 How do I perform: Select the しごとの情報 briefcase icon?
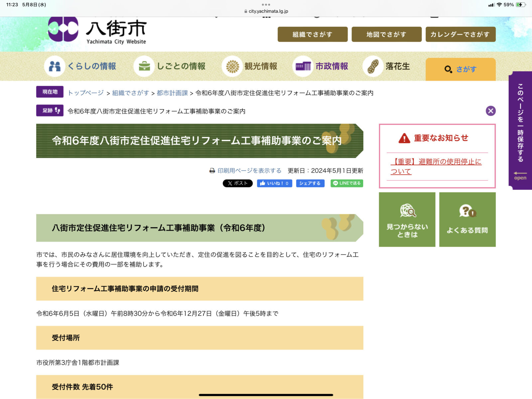(x=144, y=66)
